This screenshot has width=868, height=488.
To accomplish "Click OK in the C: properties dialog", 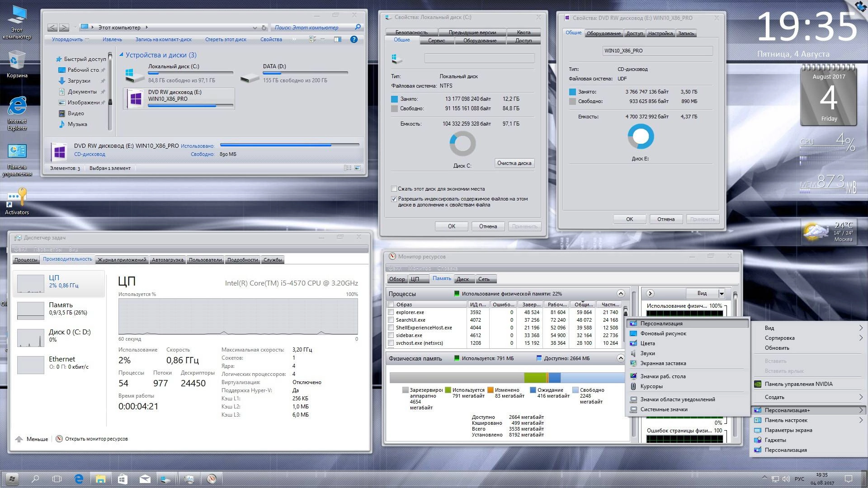I will pos(452,226).
